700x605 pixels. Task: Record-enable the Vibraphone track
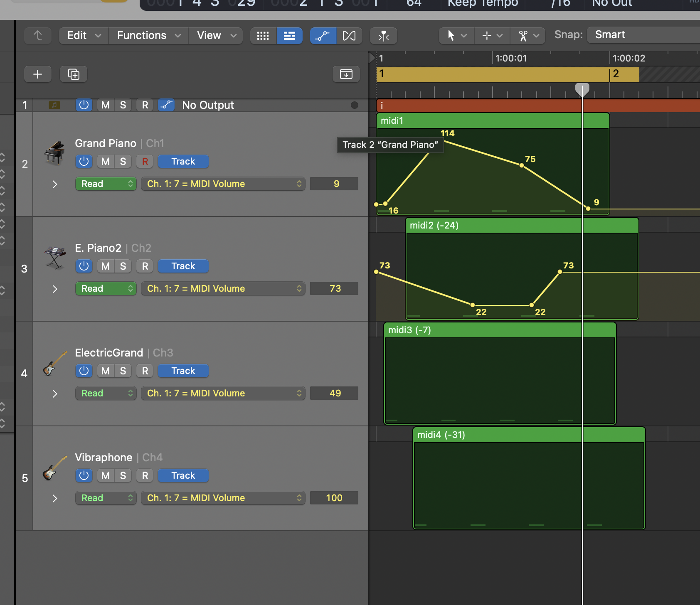145,476
